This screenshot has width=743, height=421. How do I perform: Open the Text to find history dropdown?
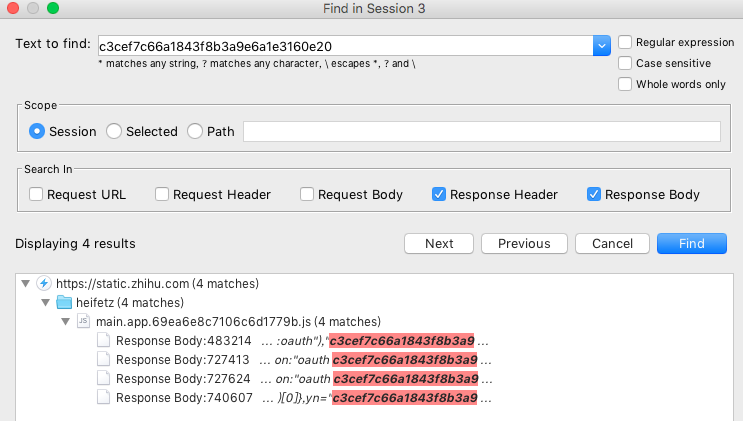tap(601, 45)
